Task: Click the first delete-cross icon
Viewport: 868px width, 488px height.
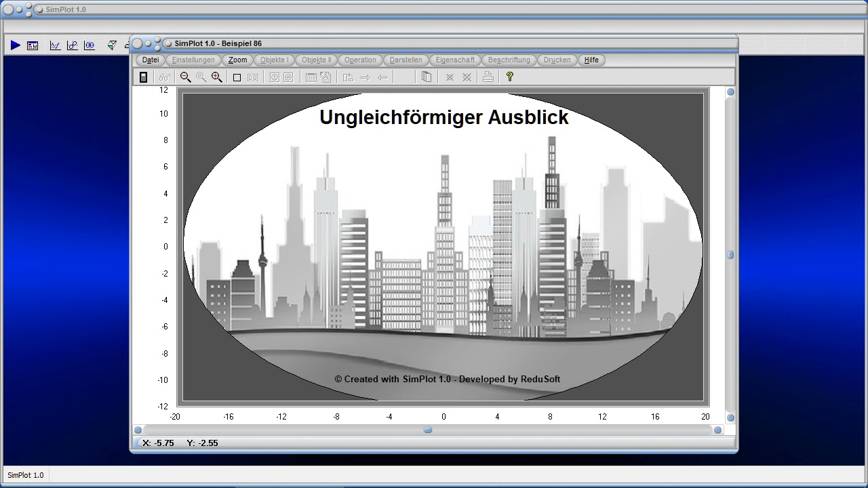Action: (x=449, y=77)
